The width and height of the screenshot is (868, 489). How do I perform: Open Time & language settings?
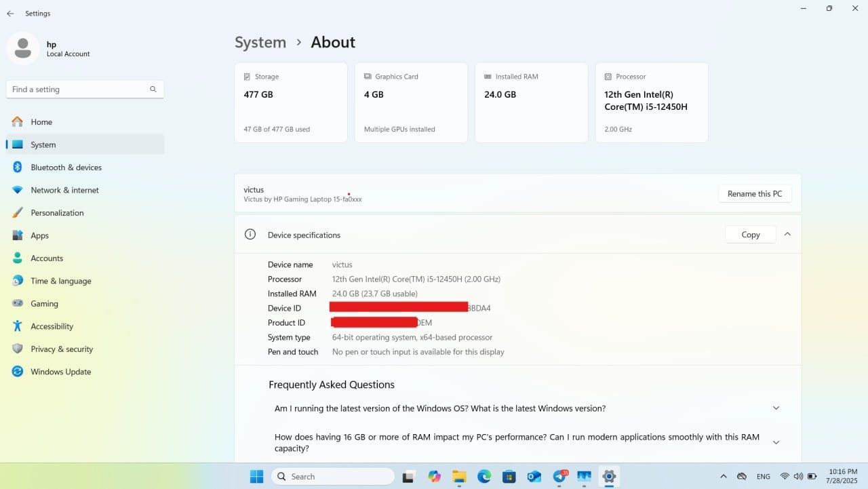point(85,281)
